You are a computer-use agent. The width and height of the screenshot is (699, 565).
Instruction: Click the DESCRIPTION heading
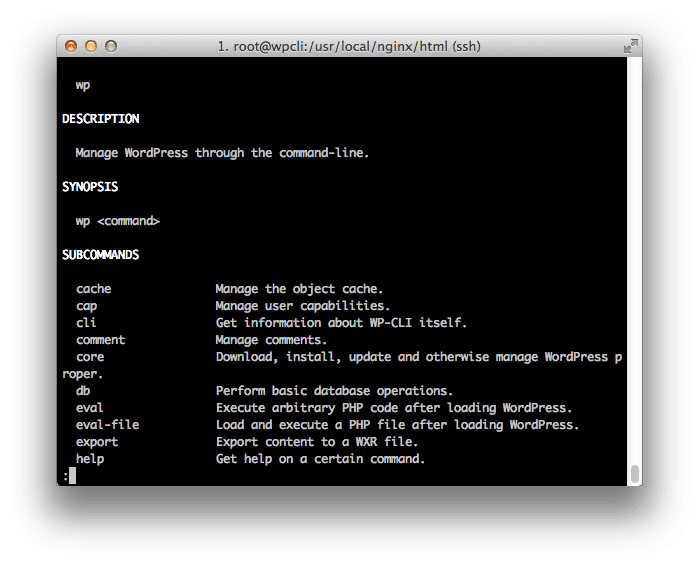pos(101,119)
